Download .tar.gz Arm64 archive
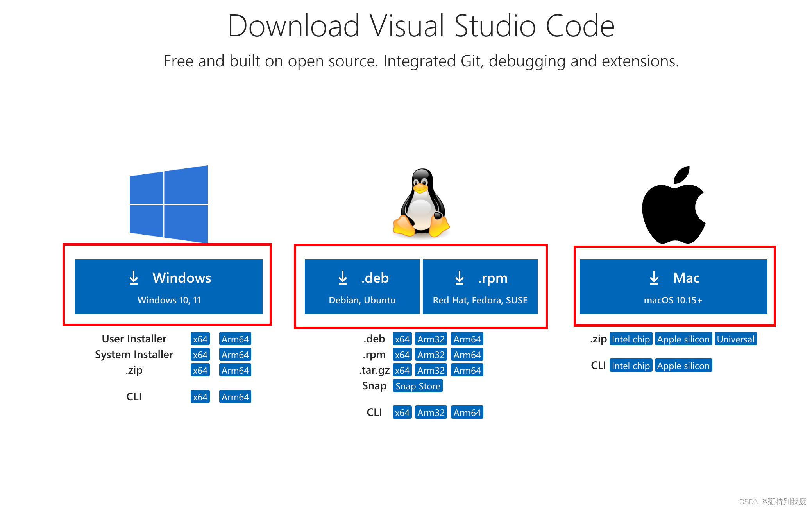The height and width of the screenshot is (509, 812). [467, 370]
